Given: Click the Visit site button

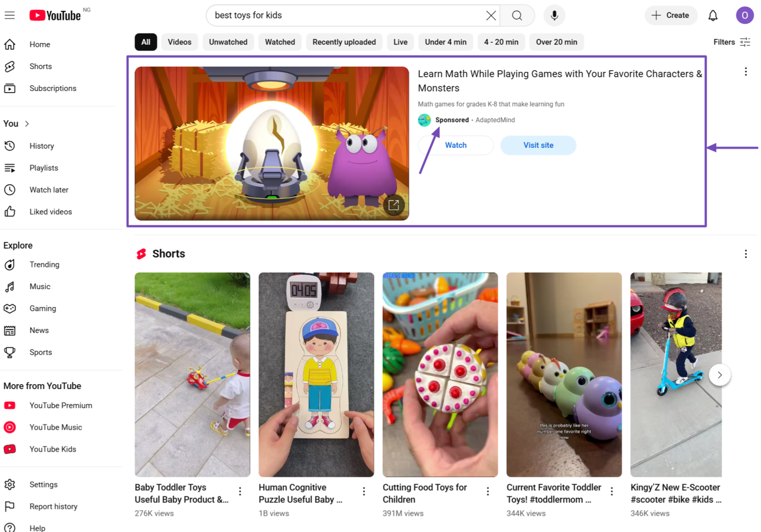Looking at the screenshot, I should tap(538, 145).
